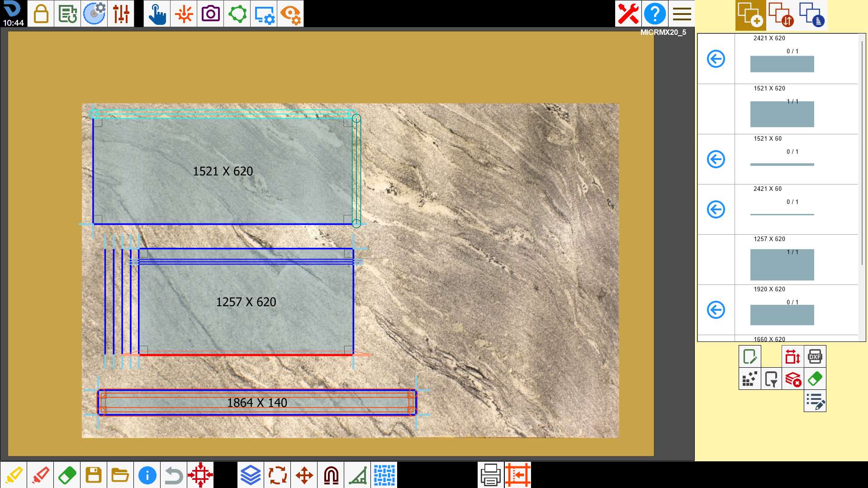Click the edit piece page icon
This screenshot has height=488, width=868.
click(750, 356)
